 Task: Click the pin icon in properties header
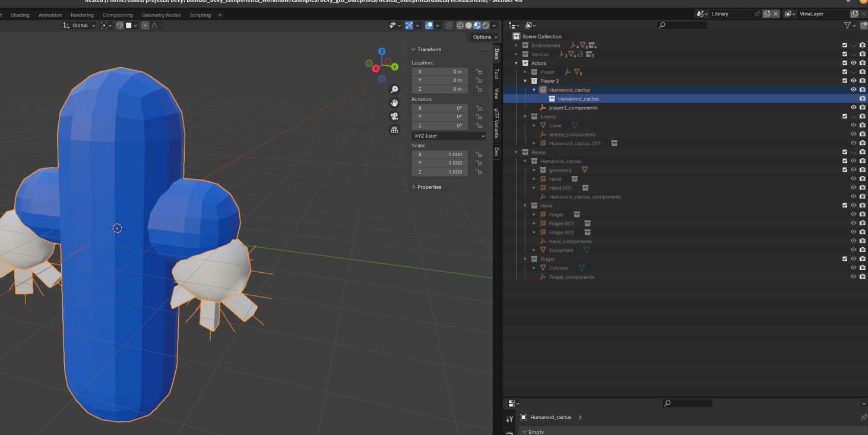click(863, 417)
